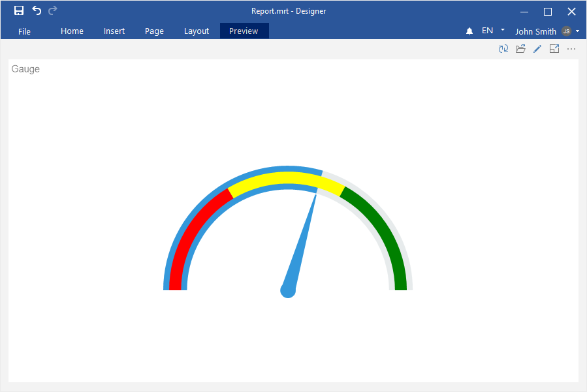Click the Save floppy disk icon

[19, 10]
